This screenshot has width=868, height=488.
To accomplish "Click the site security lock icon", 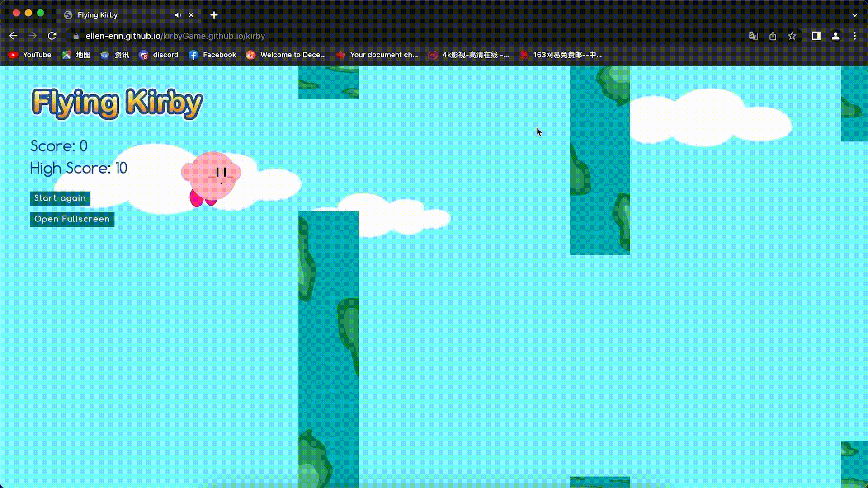I will point(76,37).
